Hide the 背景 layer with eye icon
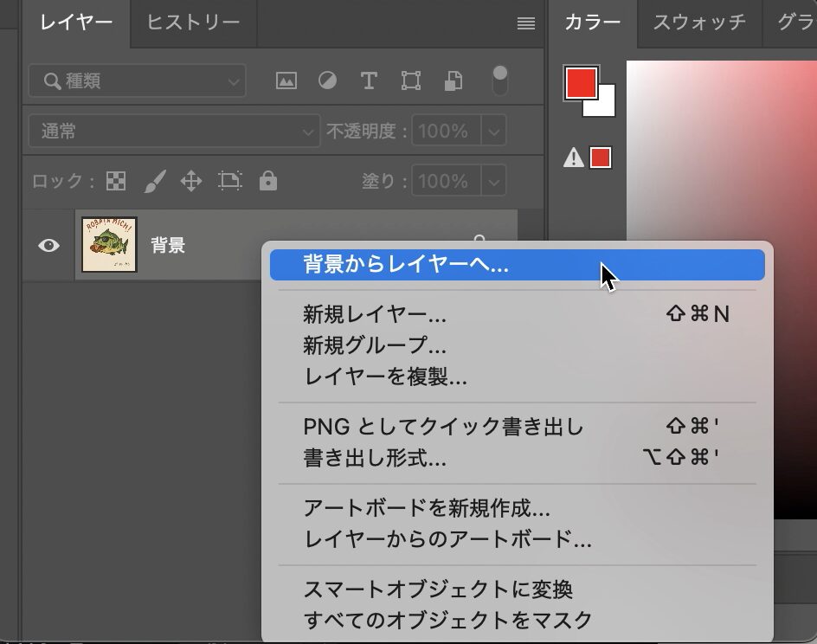The image size is (817, 644). coord(49,246)
